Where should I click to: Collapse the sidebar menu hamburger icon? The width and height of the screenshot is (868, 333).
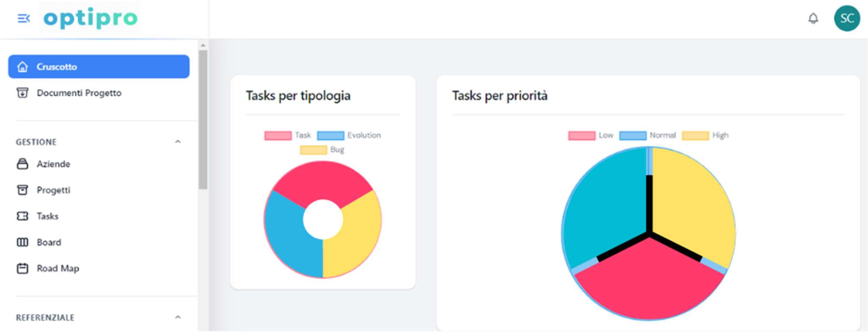tap(23, 19)
